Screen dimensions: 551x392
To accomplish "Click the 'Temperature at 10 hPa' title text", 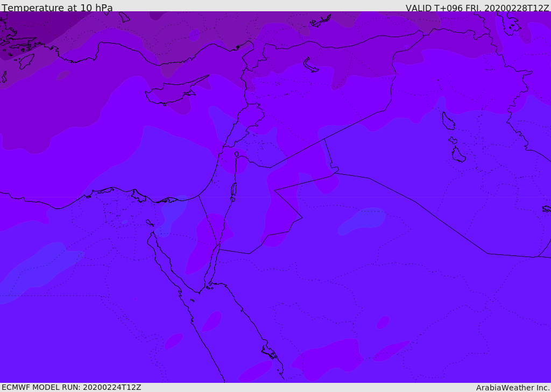I will (x=57, y=8).
